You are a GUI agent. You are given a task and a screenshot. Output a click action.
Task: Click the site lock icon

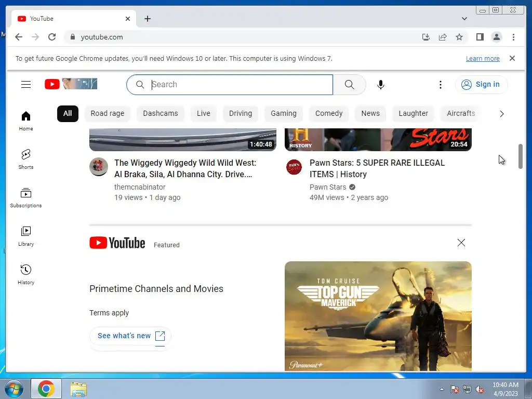[72, 37]
